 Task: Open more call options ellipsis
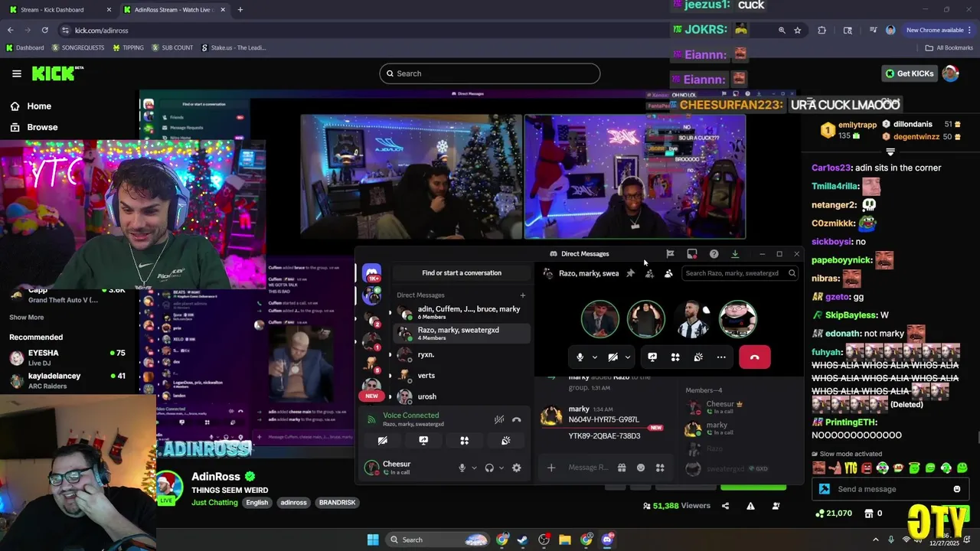[x=721, y=357]
